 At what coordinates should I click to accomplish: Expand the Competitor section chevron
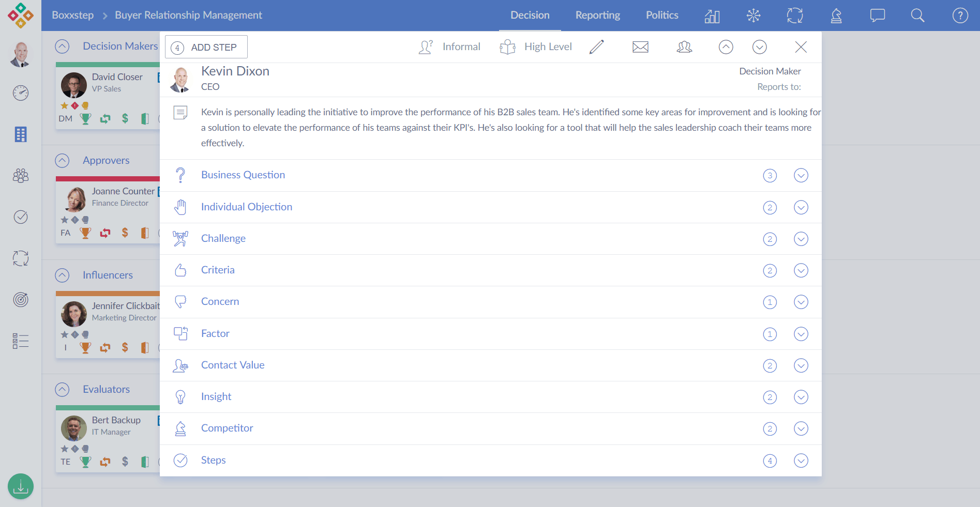801,428
